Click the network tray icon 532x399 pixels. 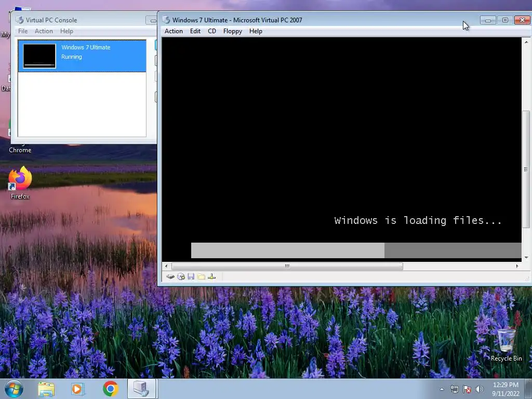tap(454, 389)
